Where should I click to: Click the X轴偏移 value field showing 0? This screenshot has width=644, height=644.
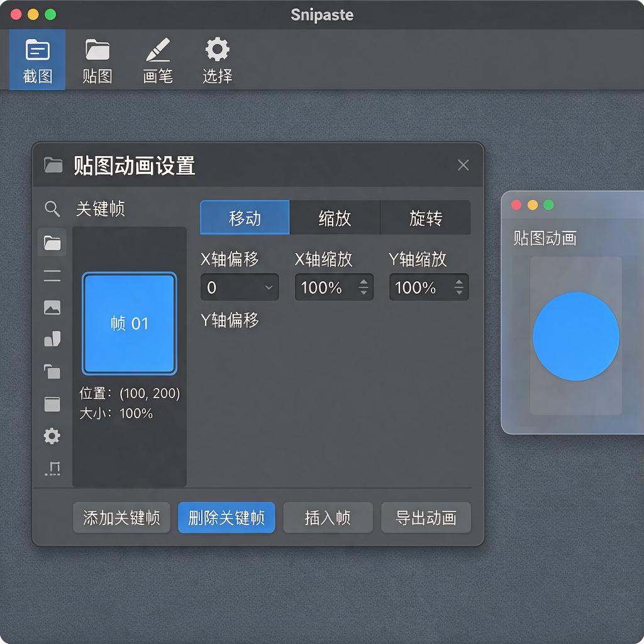click(x=240, y=287)
